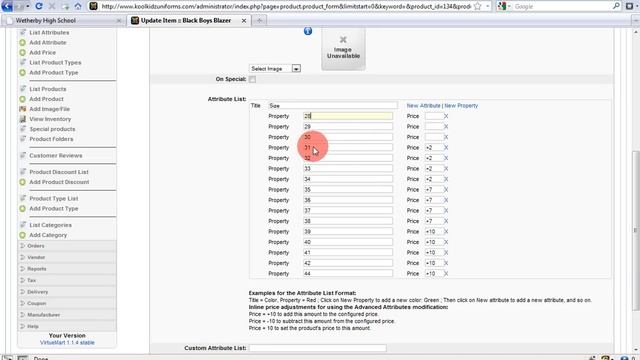
Task: Remove property 44 using its X
Action: [446, 274]
